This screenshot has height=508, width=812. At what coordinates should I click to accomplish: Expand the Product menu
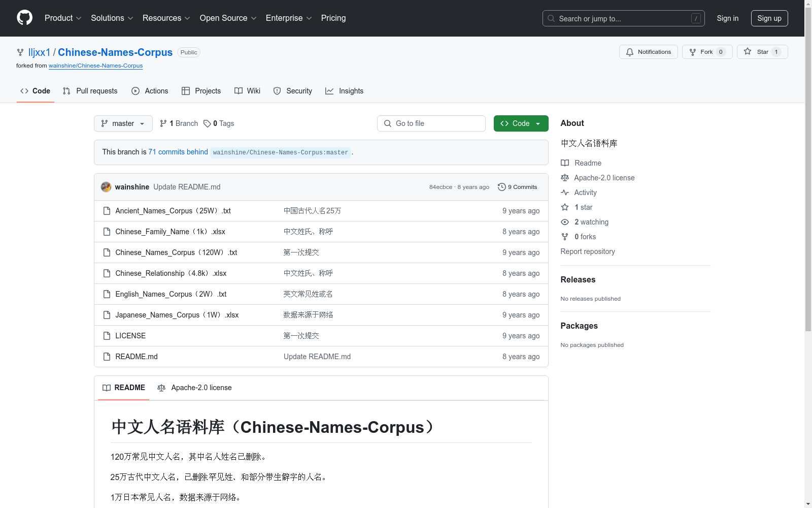coord(63,18)
